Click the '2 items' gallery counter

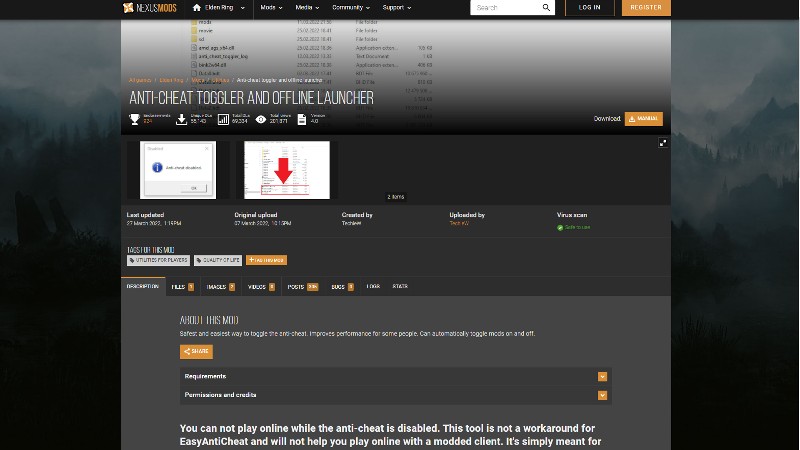point(395,197)
